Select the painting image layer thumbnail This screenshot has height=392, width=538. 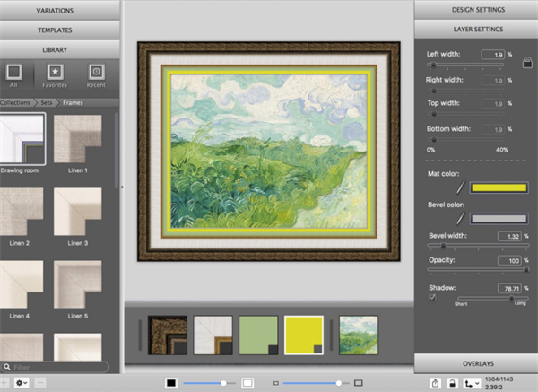click(359, 335)
